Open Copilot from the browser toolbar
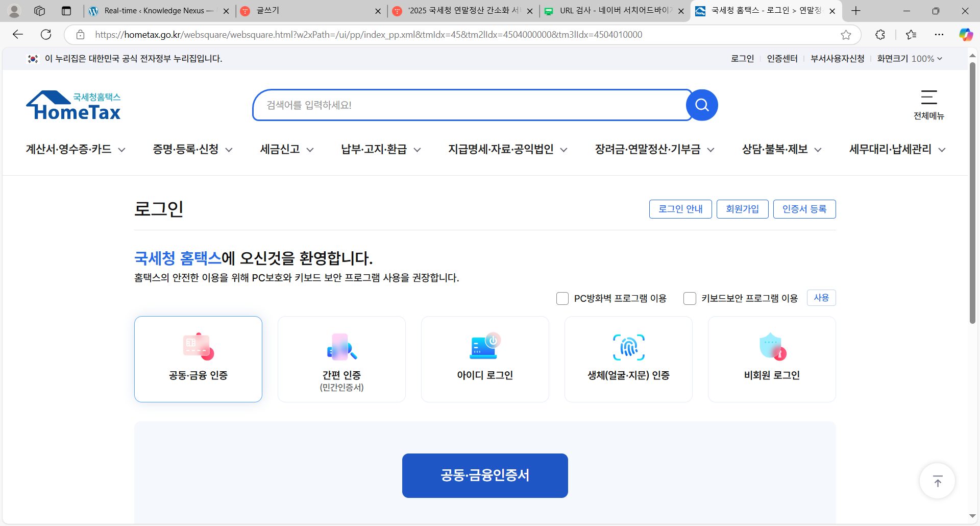This screenshot has width=980, height=526. point(966,34)
